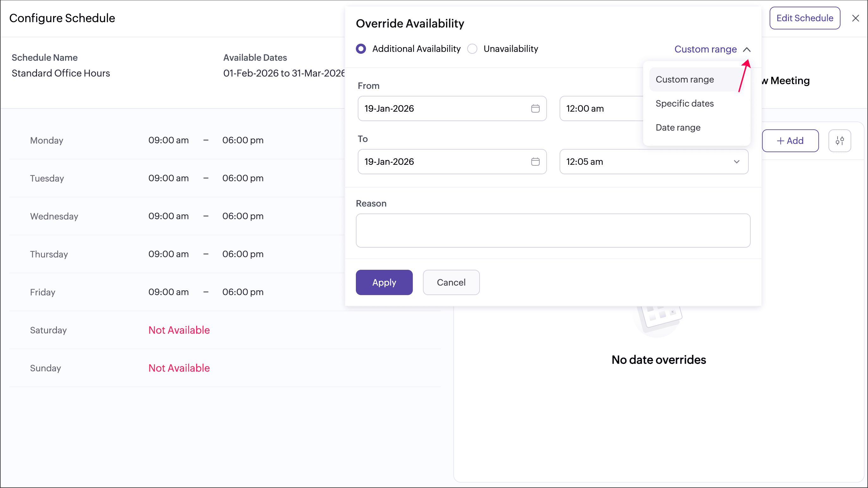
Task: Open the To date calendar picker icon
Action: coord(535,162)
